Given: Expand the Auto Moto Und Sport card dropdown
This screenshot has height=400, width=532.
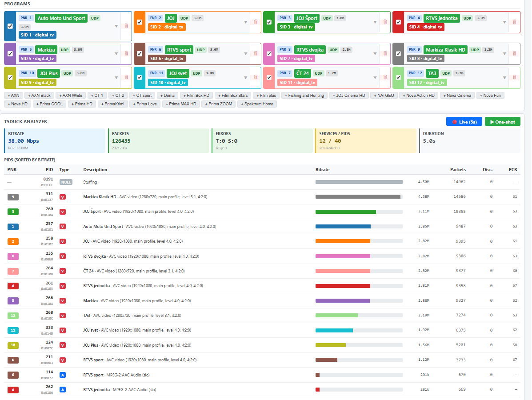Looking at the screenshot, I should (x=116, y=26).
